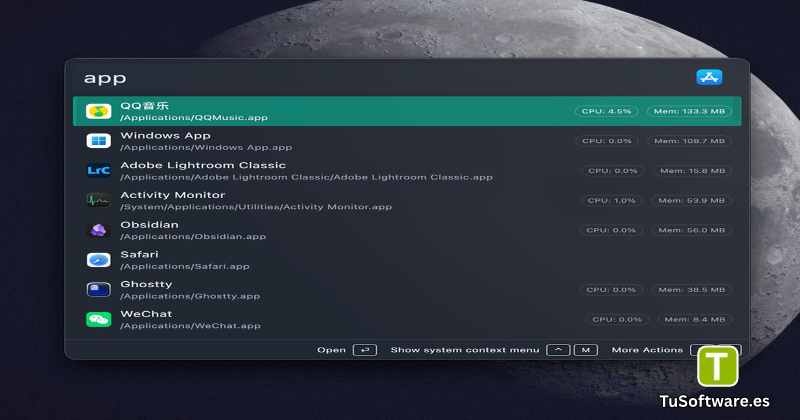The height and width of the screenshot is (420, 800).
Task: Click the "Mem: 53.9 MB" badge
Action: point(691,201)
